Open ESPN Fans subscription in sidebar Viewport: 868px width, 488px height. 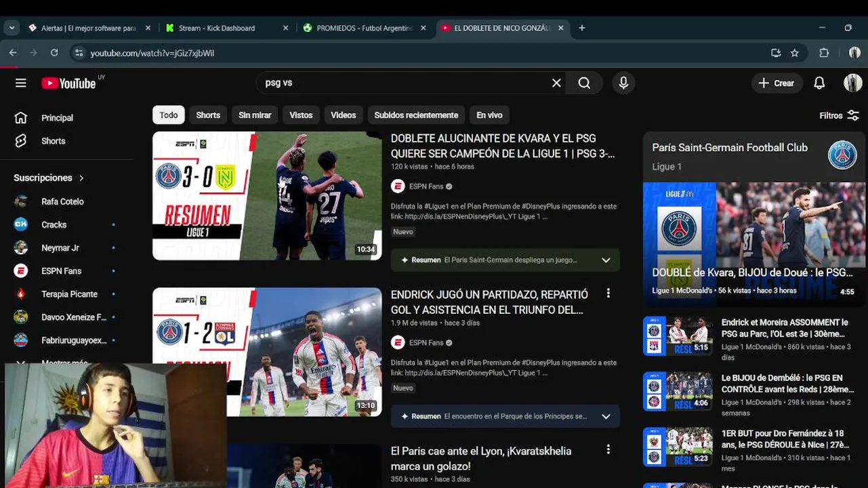[x=62, y=270]
